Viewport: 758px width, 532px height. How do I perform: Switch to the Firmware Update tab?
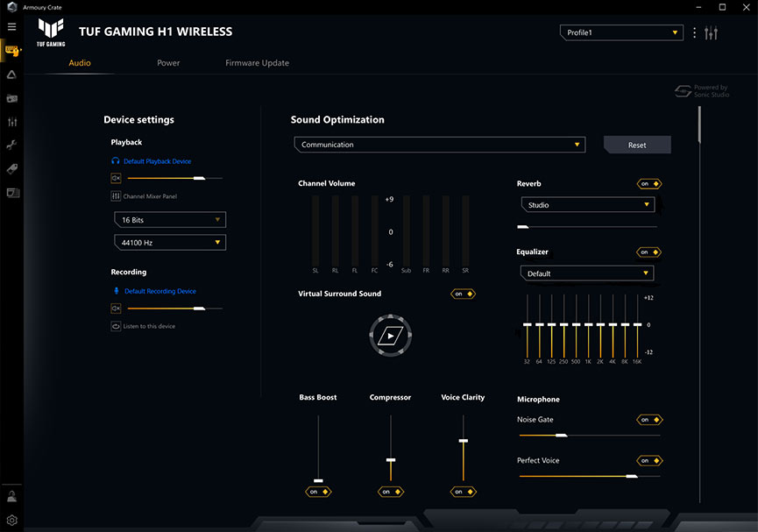tap(257, 63)
